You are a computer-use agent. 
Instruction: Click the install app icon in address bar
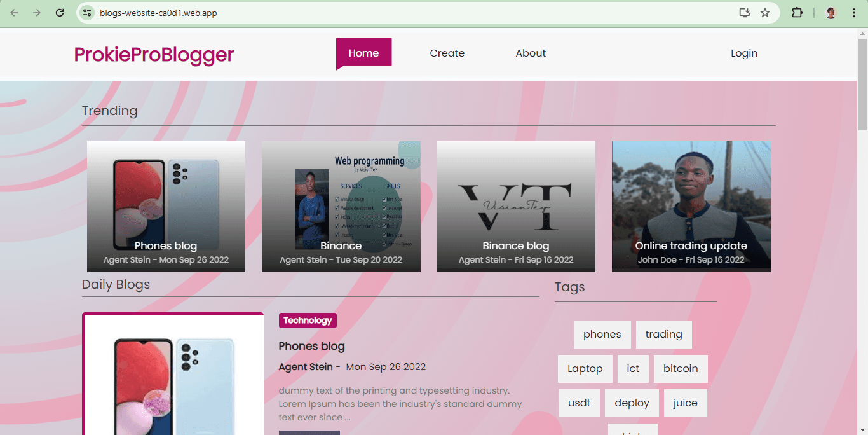pos(745,13)
